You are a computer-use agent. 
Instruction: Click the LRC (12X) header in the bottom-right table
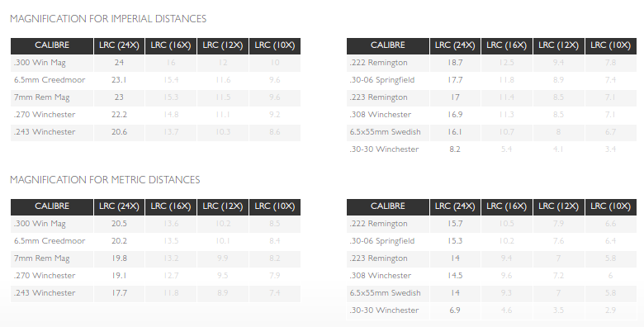click(559, 206)
